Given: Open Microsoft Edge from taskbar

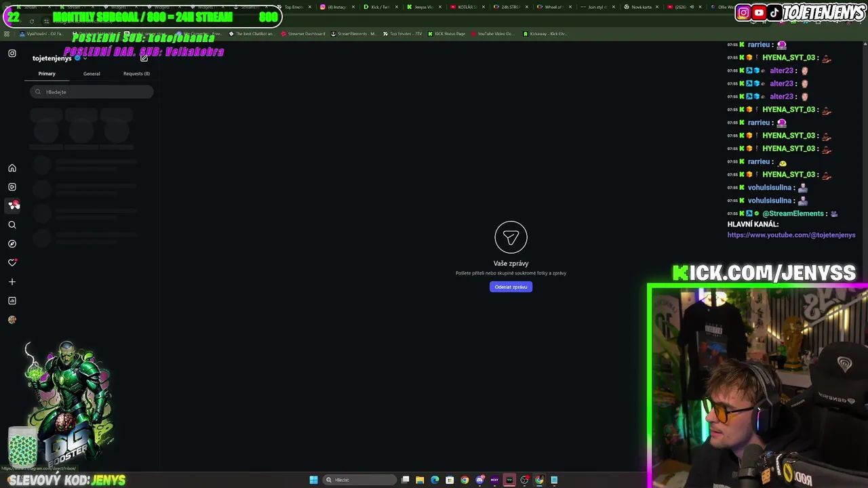Looking at the screenshot, I should pos(435,480).
